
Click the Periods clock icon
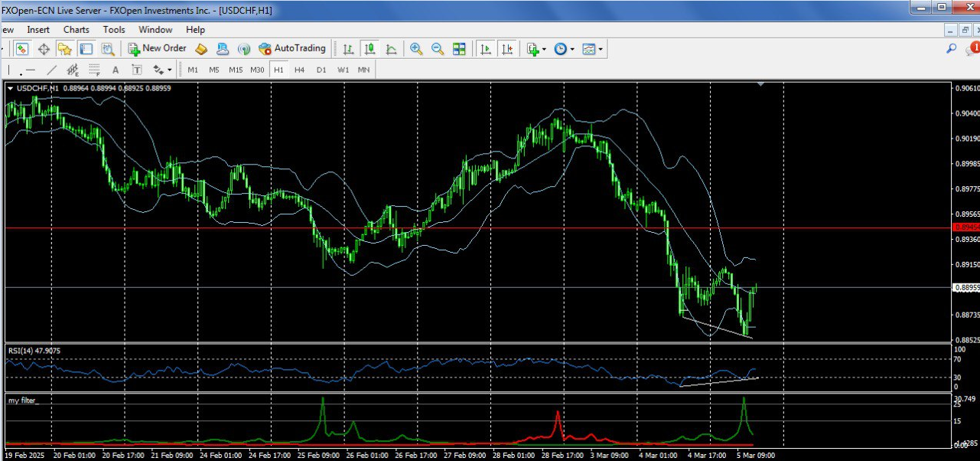pos(561,49)
